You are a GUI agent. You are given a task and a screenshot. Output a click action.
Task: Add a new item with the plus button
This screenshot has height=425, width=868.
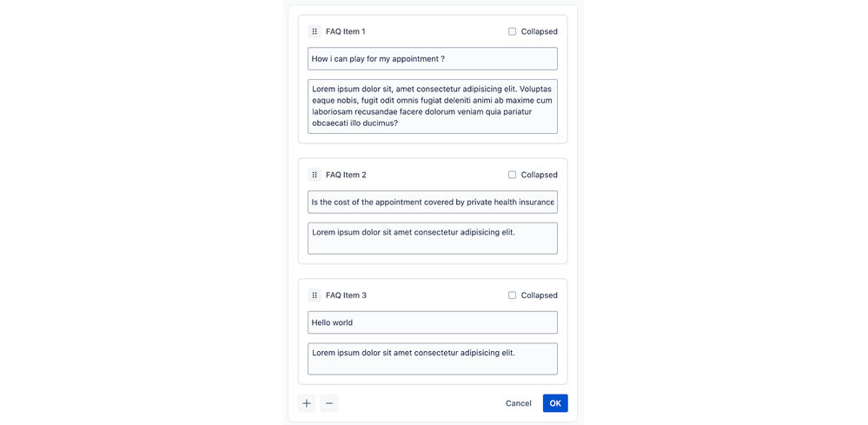pyautogui.click(x=307, y=403)
